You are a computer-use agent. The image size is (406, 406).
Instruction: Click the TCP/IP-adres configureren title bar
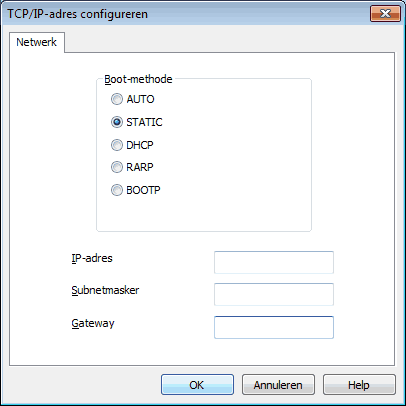187,14
